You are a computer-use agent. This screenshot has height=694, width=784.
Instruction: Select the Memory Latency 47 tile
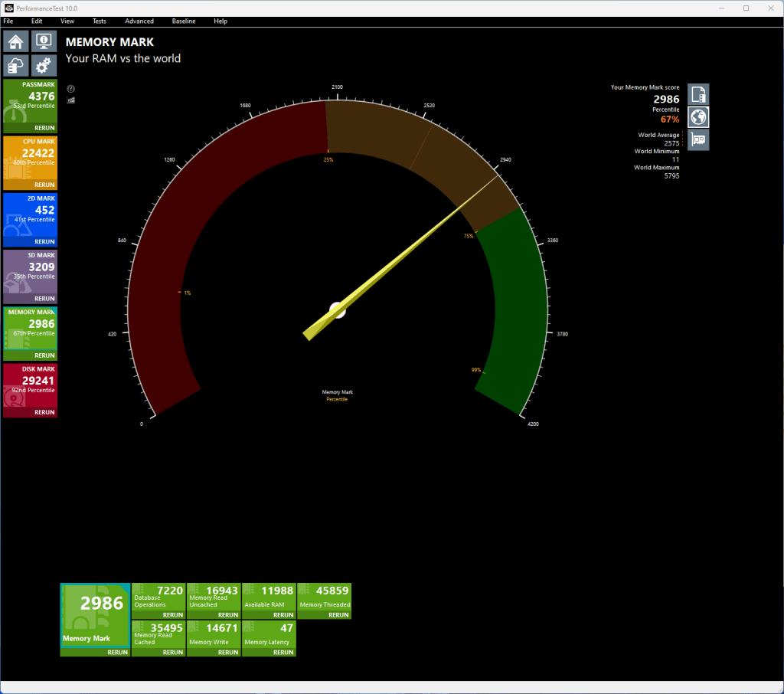coord(269,634)
